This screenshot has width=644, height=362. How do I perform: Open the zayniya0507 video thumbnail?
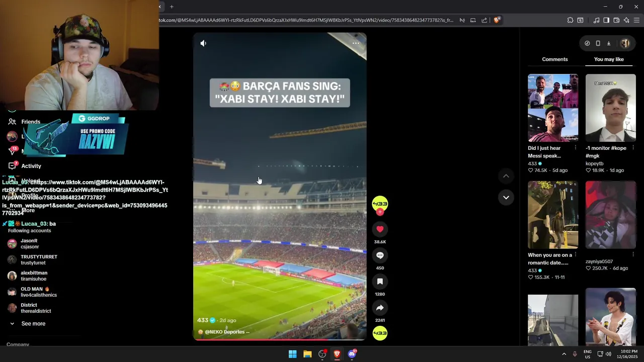point(611,215)
